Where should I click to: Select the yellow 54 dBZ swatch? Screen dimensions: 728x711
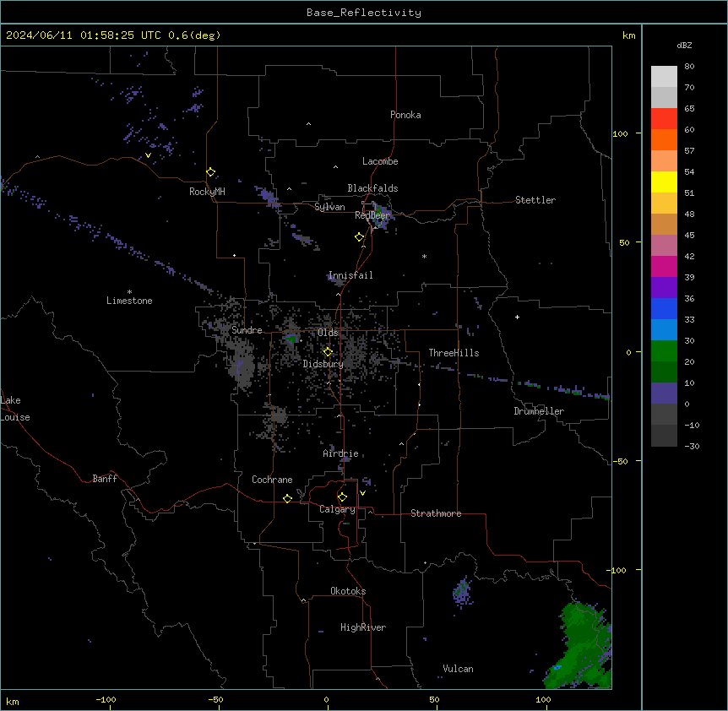coord(664,182)
